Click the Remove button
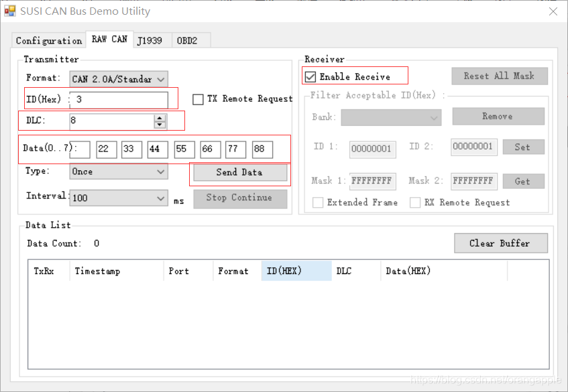 pyautogui.click(x=498, y=117)
